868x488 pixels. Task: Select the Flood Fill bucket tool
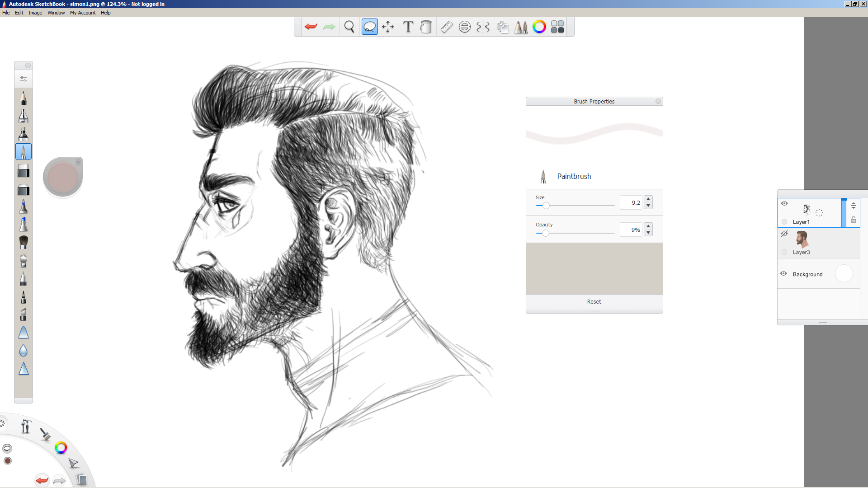[426, 27]
